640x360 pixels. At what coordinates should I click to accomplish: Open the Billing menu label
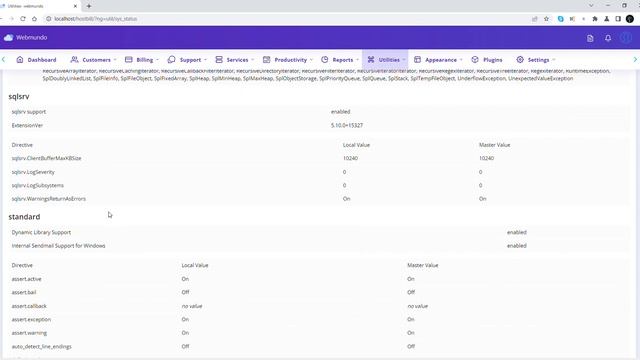coord(144,60)
